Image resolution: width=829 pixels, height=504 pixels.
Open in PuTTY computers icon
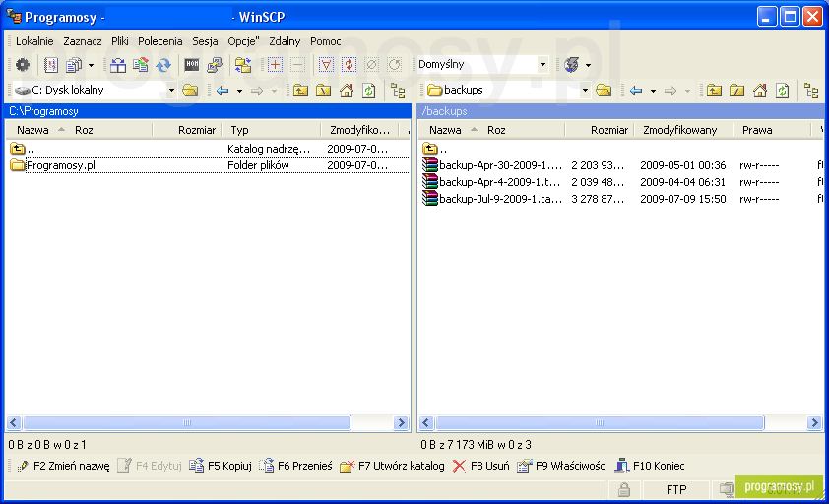[x=214, y=65]
